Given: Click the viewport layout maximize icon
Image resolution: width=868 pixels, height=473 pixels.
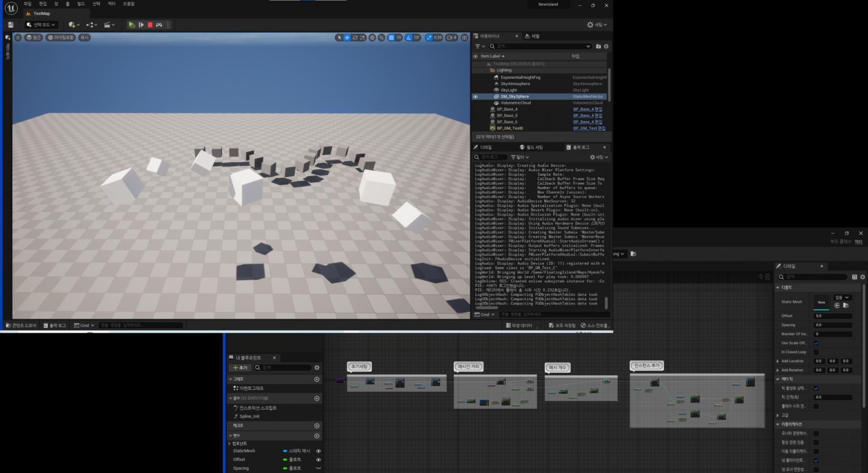Looking at the screenshot, I should coord(464,37).
